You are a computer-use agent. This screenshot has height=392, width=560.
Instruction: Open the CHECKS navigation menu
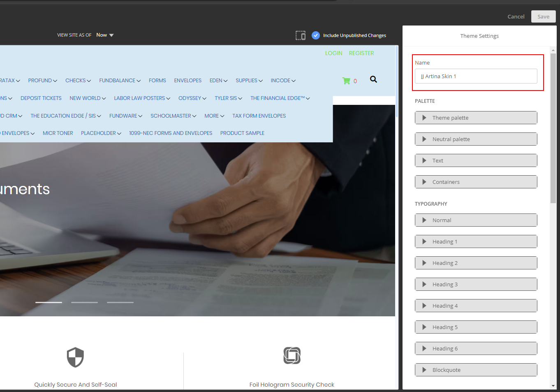tap(78, 81)
